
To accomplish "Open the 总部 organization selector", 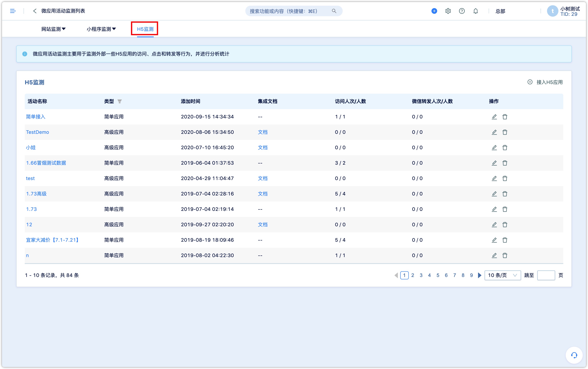I will (500, 11).
